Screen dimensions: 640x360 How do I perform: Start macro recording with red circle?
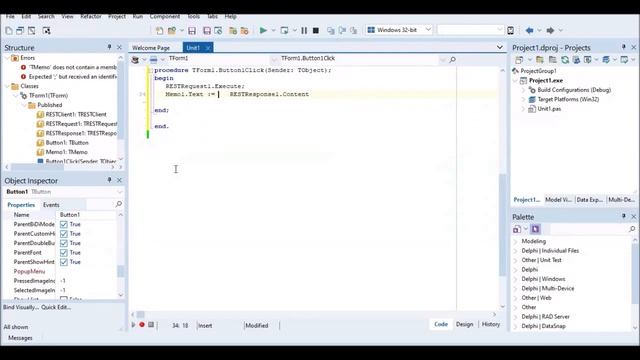coord(142,325)
